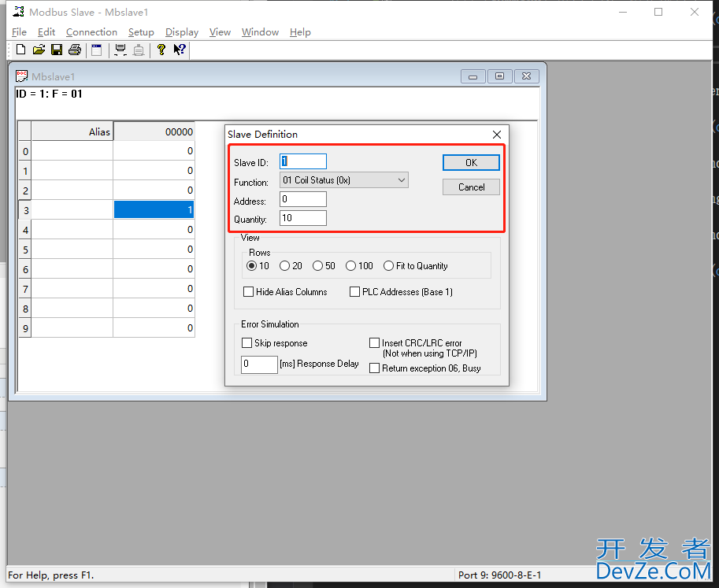Screen dimensions: 719x588
Task: Open the Edit menu
Action: [46, 32]
